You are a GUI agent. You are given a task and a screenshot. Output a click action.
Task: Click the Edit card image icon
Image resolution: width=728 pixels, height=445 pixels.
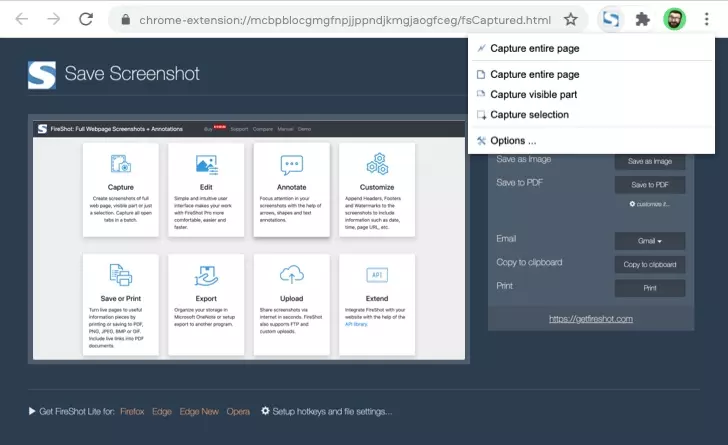(206, 164)
